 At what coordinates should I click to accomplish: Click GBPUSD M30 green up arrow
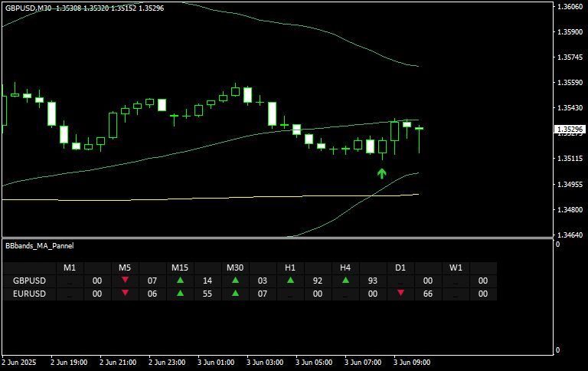point(235,281)
